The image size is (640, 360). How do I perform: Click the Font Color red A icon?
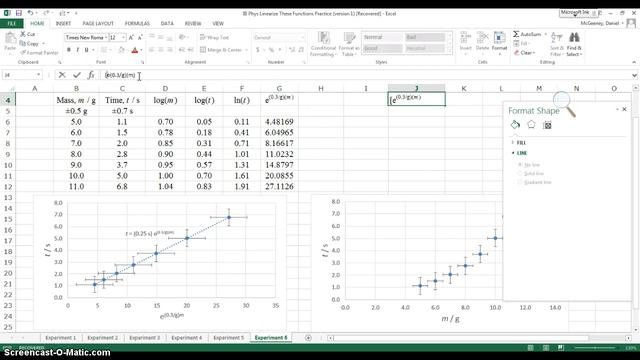[135, 51]
